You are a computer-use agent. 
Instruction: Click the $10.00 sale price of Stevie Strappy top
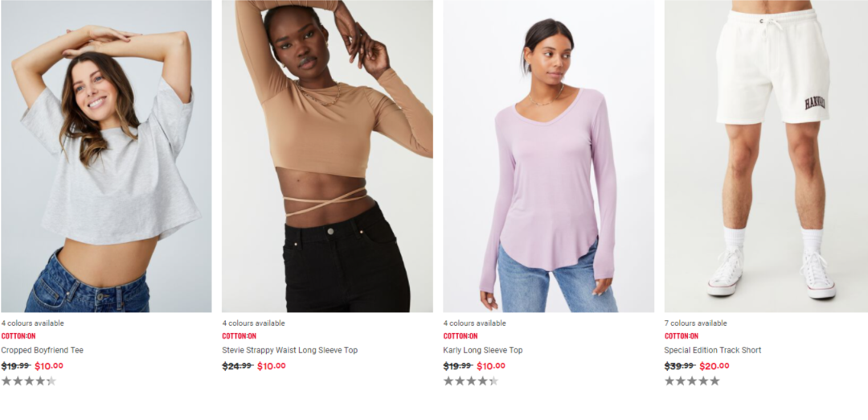point(272,366)
